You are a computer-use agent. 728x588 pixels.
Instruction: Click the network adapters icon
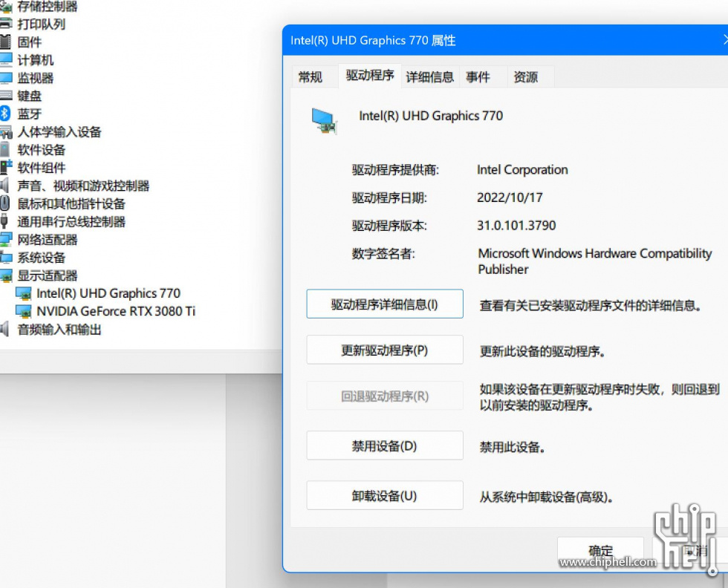[x=6, y=240]
